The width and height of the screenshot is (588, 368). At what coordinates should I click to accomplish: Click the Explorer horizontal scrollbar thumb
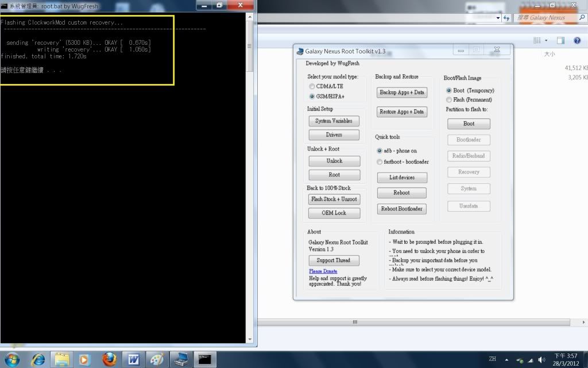tap(413, 322)
